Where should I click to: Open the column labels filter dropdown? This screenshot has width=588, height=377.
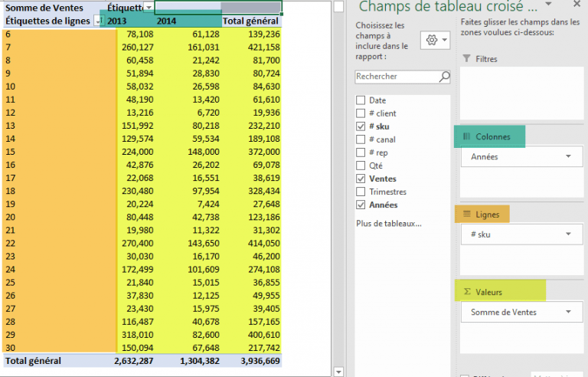(x=149, y=8)
